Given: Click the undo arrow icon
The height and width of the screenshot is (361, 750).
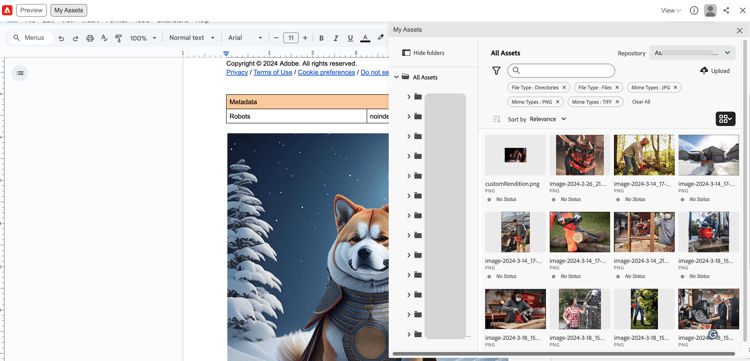Looking at the screenshot, I should (61, 38).
